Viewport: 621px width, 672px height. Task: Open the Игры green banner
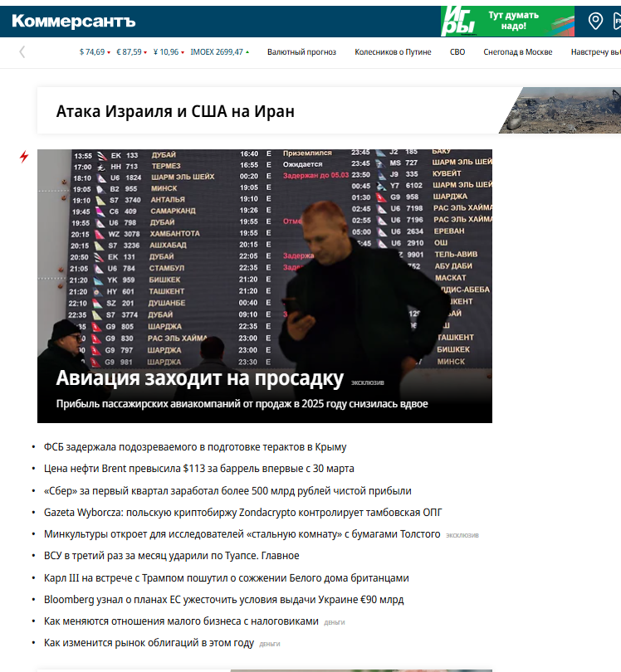click(507, 21)
